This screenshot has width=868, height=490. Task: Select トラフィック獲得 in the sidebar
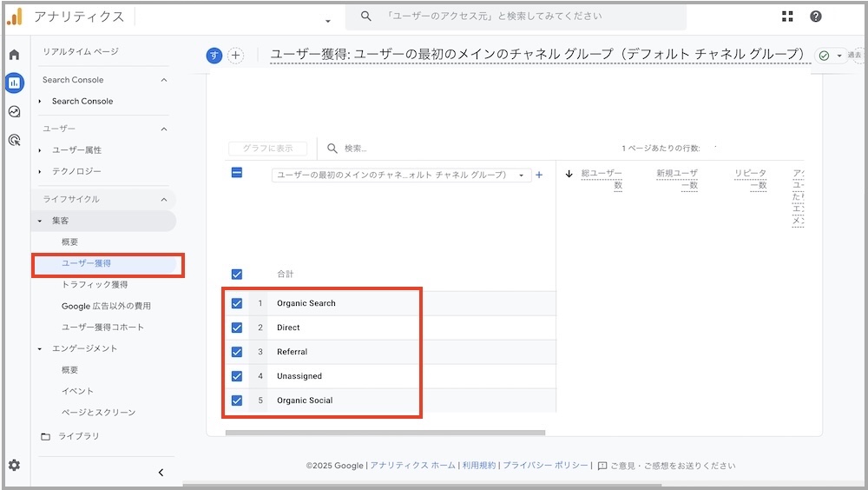[x=95, y=284]
